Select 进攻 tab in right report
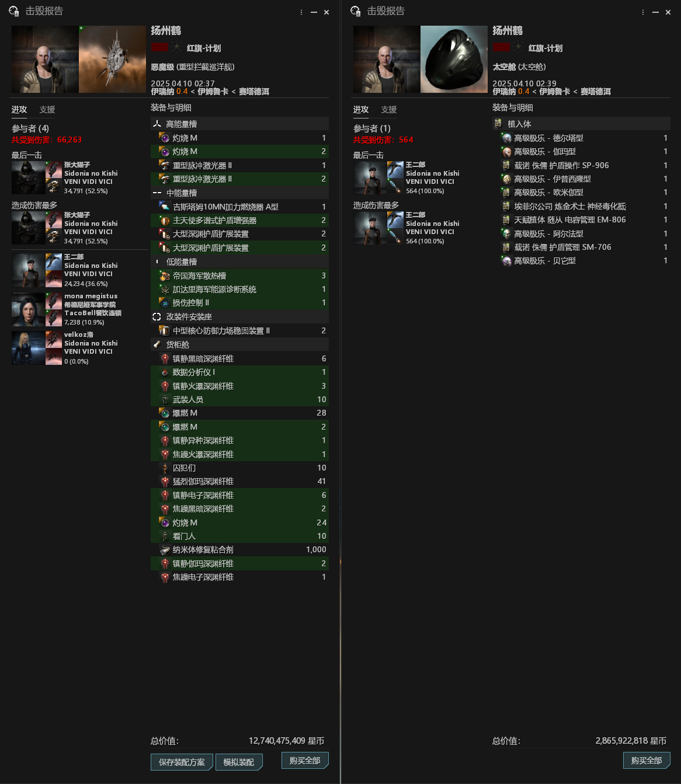681x784 pixels. pyautogui.click(x=361, y=110)
